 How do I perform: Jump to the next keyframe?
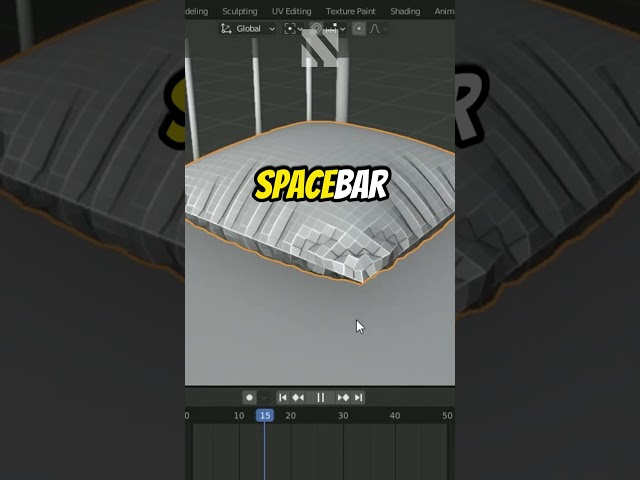point(343,398)
